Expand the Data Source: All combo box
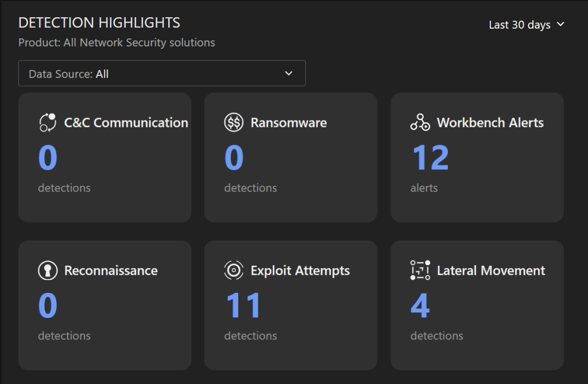 (x=162, y=73)
